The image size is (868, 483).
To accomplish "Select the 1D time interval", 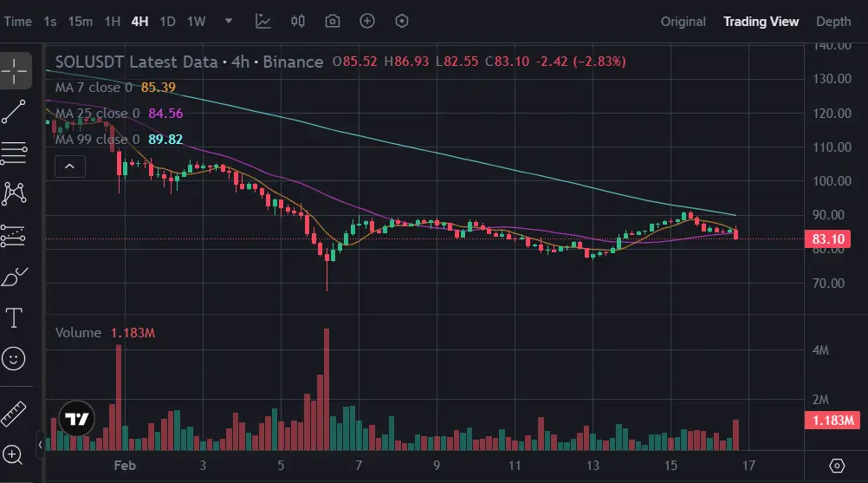I will pos(168,21).
